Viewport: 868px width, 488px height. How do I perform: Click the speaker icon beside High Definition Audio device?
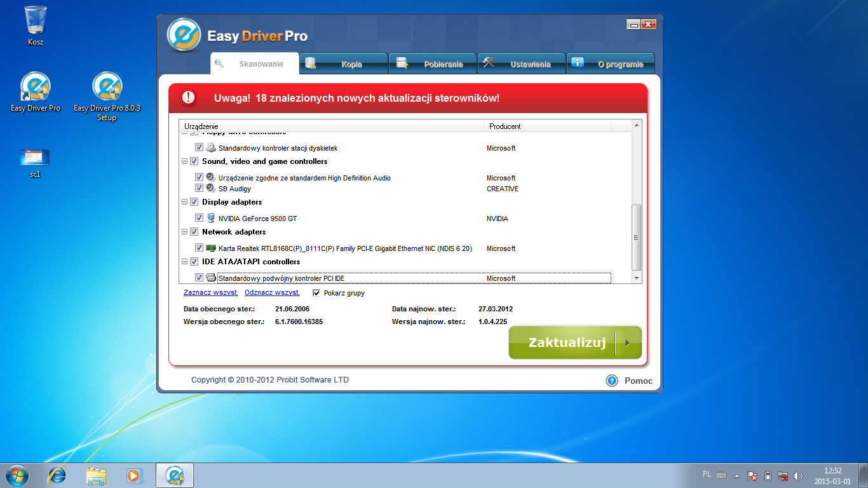point(211,178)
